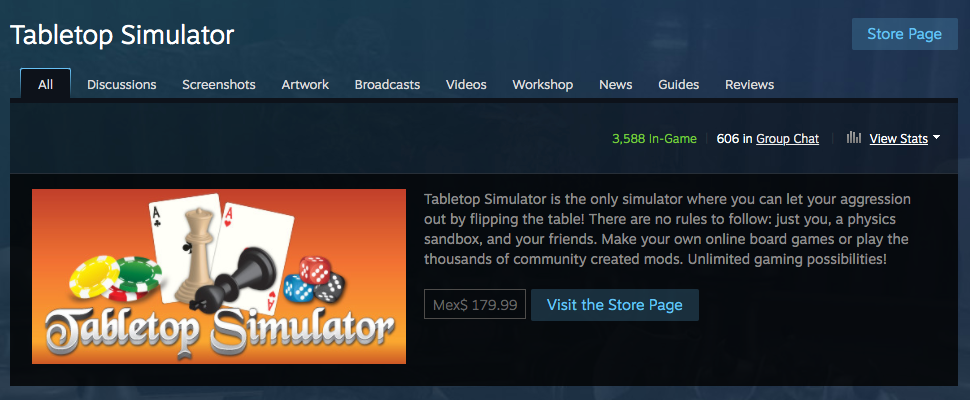The width and height of the screenshot is (970, 400).
Task: Click the Store Page button
Action: pyautogui.click(x=904, y=34)
